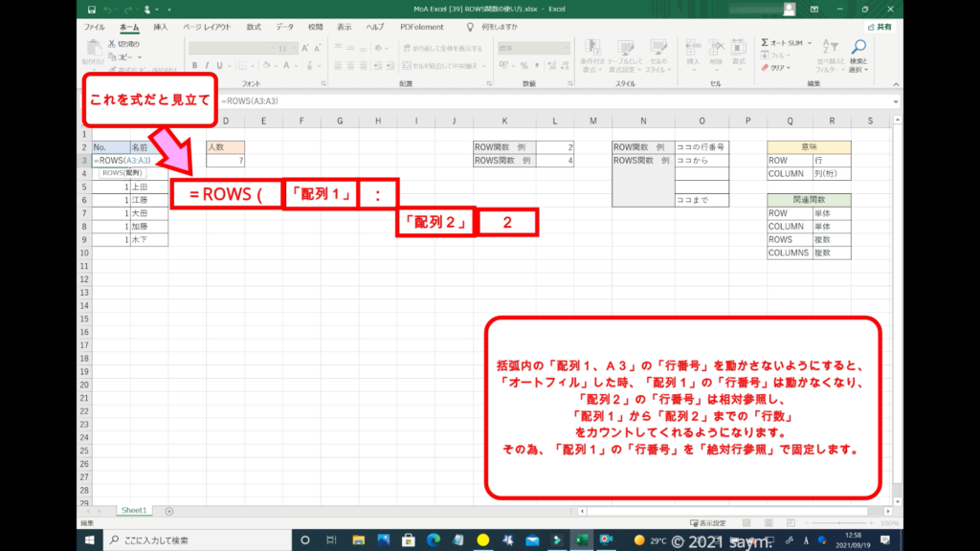Open Microsoft Edge from the taskbar
Viewport: 980px width, 551px height.
[x=432, y=540]
